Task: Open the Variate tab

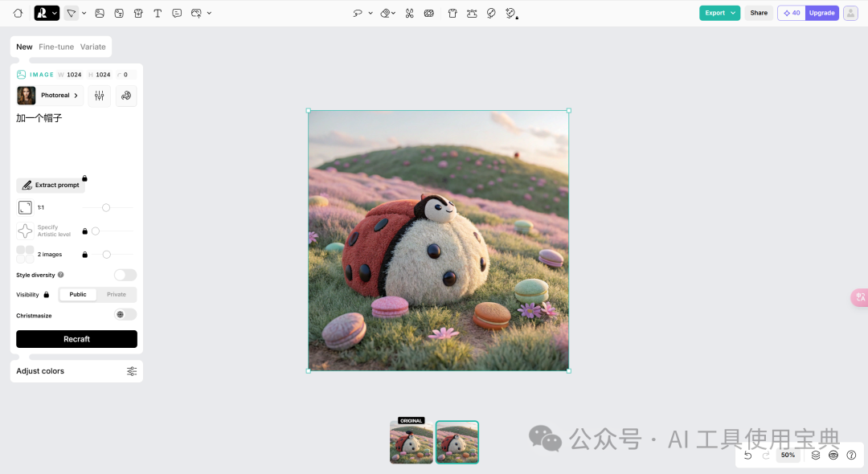Action: [92, 47]
